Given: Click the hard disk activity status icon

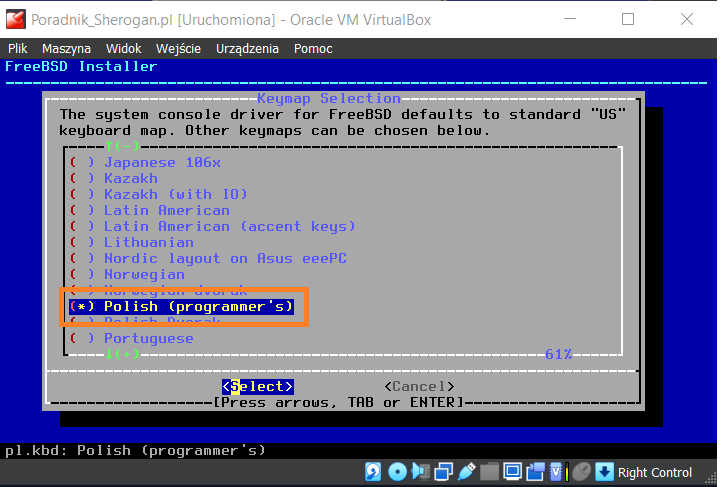Looking at the screenshot, I should tap(373, 472).
